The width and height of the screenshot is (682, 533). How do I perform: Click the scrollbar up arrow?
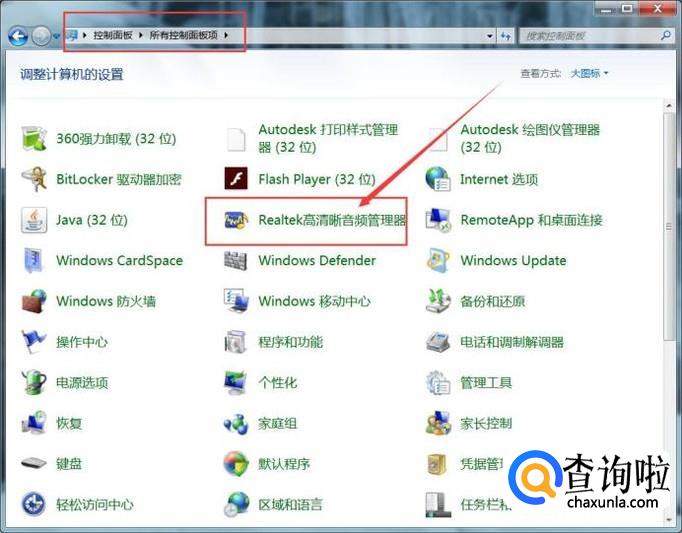pos(669,105)
